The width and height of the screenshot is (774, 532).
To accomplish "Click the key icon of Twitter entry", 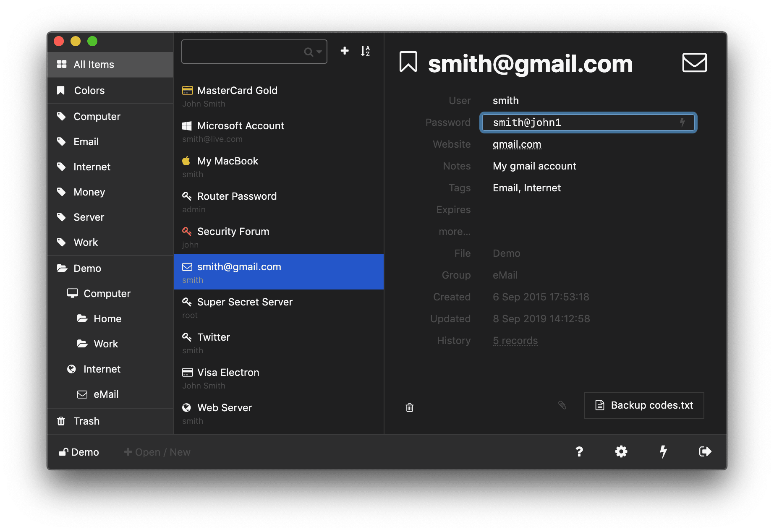I will pos(187,337).
